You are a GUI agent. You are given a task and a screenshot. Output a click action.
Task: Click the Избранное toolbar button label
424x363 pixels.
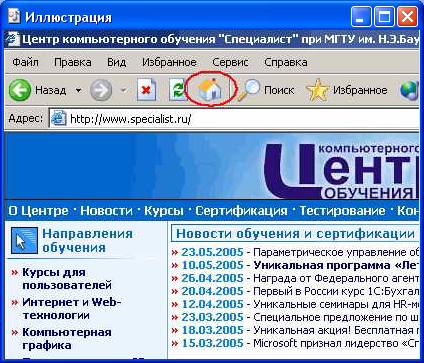[x=360, y=90]
